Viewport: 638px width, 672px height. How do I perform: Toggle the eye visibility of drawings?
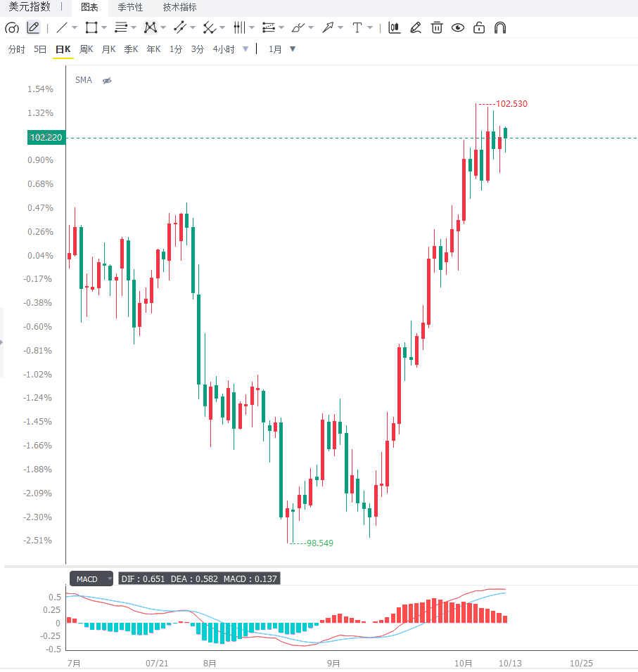[458, 28]
